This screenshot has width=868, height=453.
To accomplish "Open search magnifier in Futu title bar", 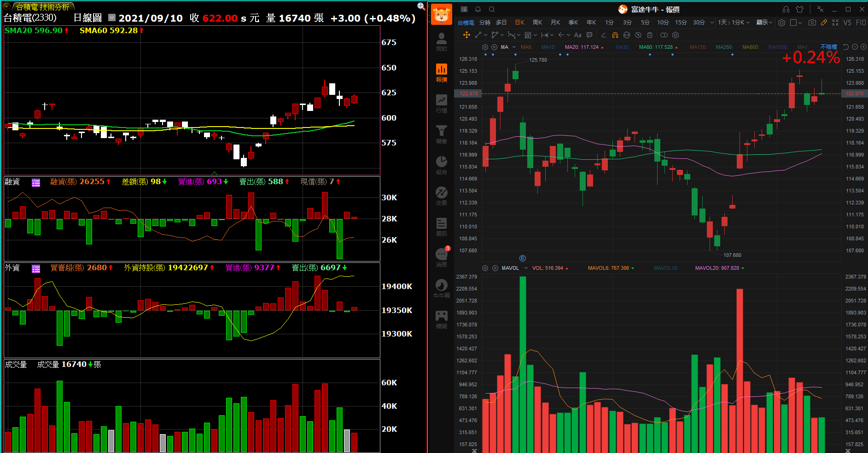I will (x=492, y=9).
